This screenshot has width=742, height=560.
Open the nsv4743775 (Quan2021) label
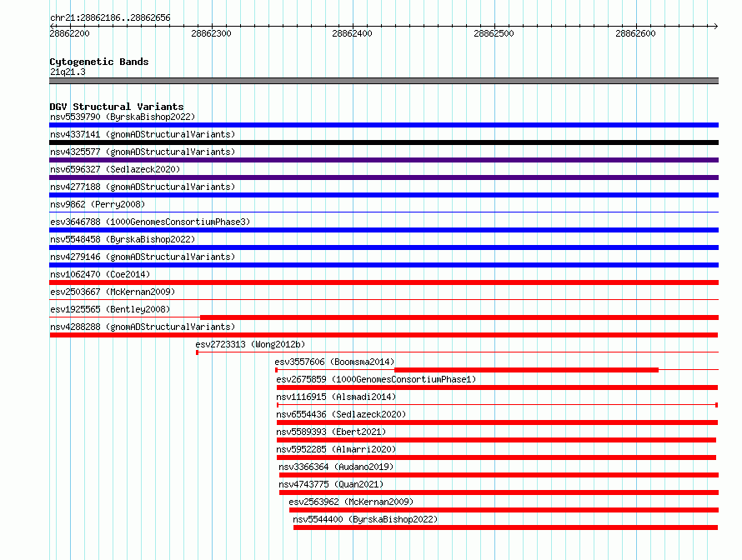[331, 484]
